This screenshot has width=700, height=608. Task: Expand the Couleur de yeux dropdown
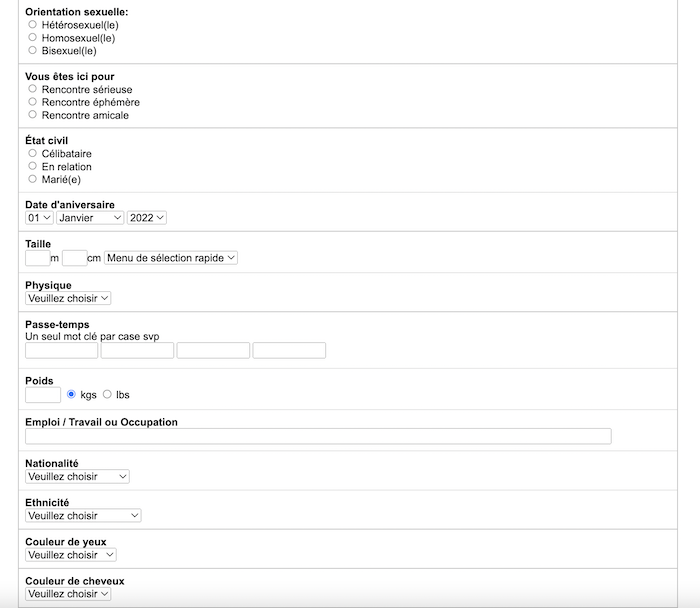pos(71,555)
